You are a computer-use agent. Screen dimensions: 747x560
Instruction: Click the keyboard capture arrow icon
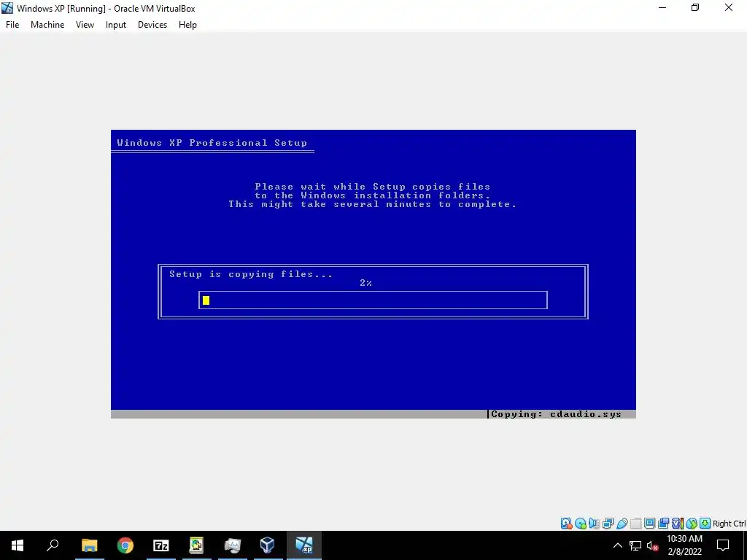tap(705, 524)
